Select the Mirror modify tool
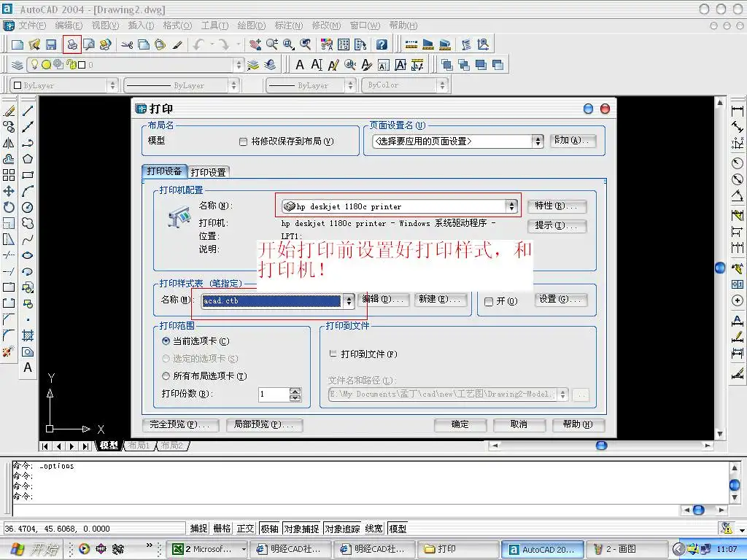 pos(9,143)
